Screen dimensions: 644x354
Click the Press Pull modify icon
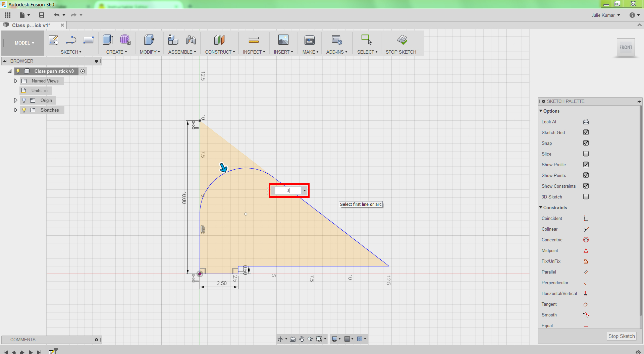149,40
